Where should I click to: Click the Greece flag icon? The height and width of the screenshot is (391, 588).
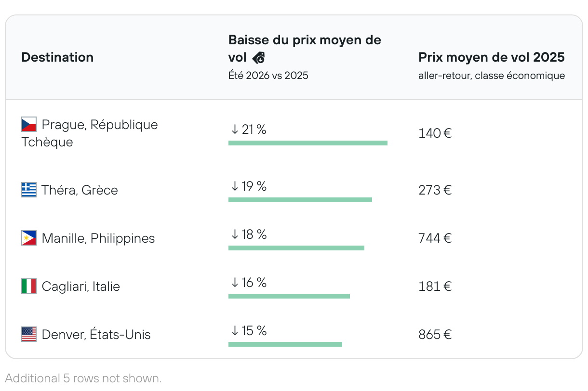pyautogui.click(x=29, y=190)
